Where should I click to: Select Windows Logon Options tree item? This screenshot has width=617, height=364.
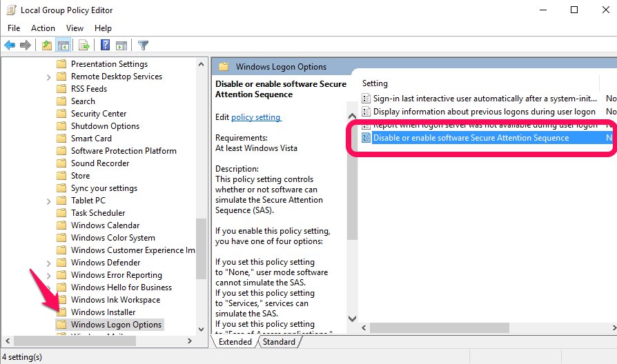coord(116,324)
